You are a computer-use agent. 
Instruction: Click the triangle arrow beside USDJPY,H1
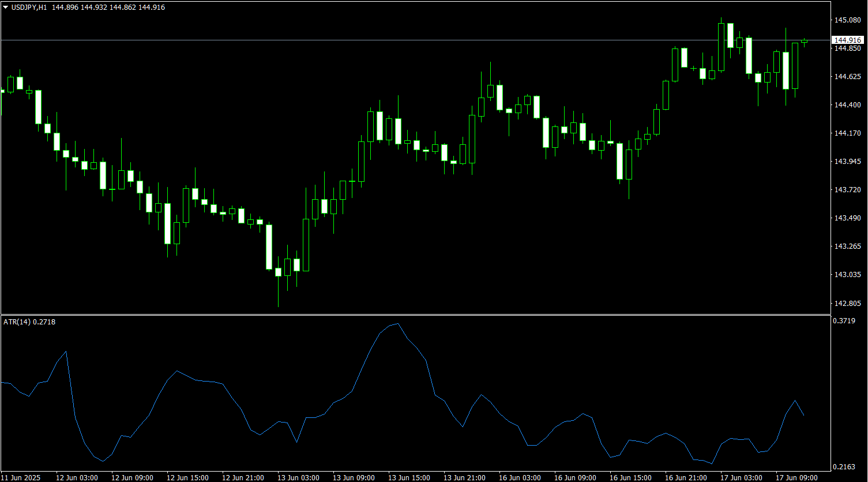pos(5,8)
